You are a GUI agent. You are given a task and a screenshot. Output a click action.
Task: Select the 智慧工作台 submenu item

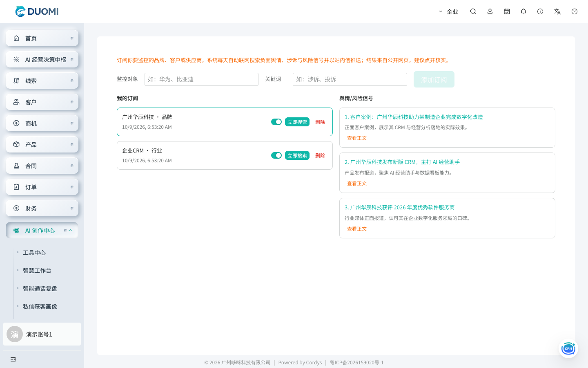[37, 271]
